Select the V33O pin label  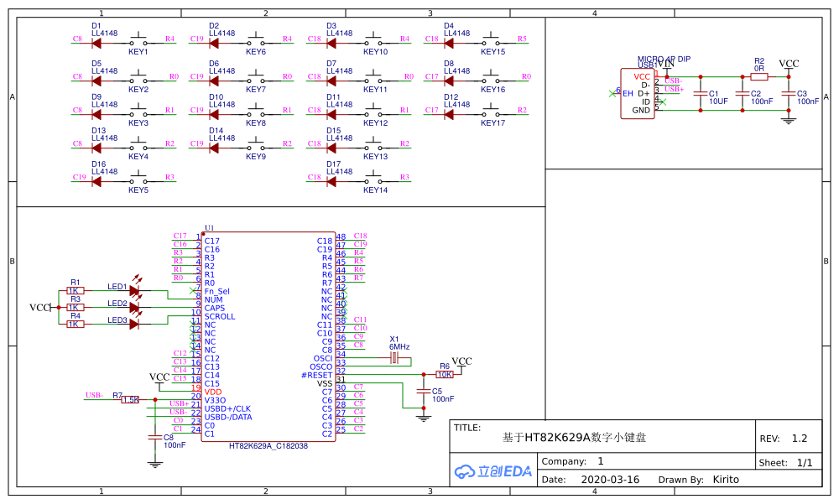click(215, 400)
